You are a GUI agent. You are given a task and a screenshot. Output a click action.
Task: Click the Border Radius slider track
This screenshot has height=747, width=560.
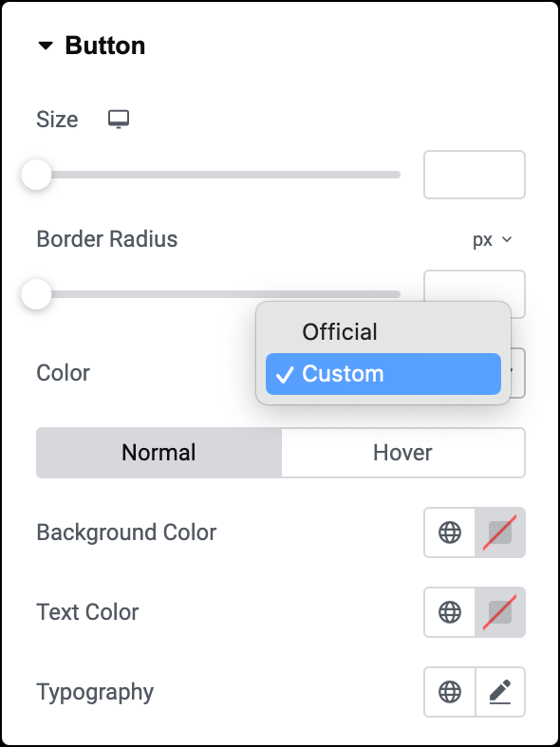point(219,294)
